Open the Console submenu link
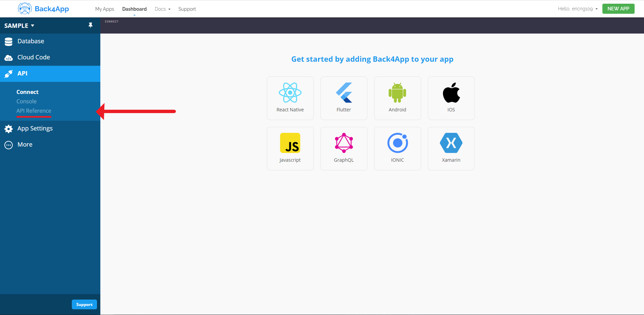The image size is (644, 315). click(27, 101)
